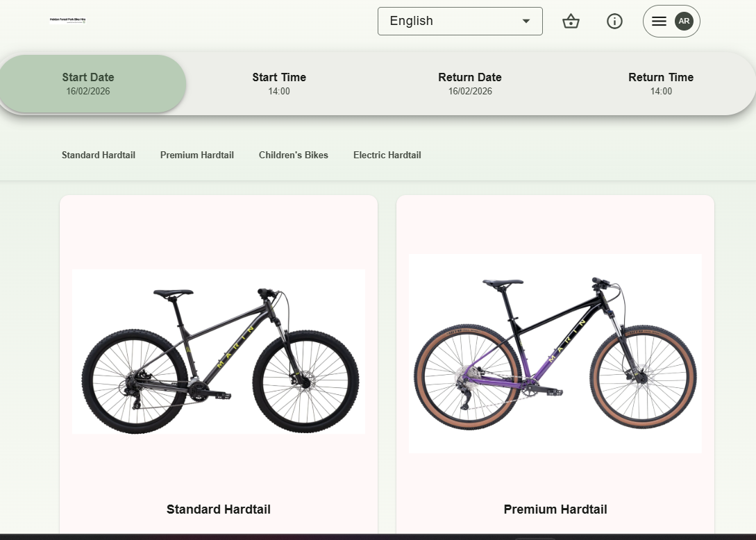Open the Standard Hardtail category
Screen dimensions: 756x540
pos(98,155)
